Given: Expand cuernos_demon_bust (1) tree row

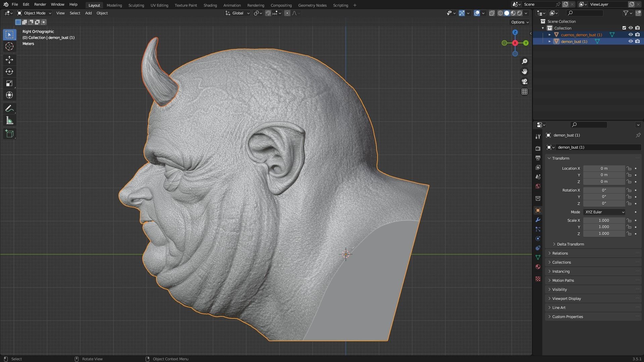Looking at the screenshot, I should pos(550,35).
